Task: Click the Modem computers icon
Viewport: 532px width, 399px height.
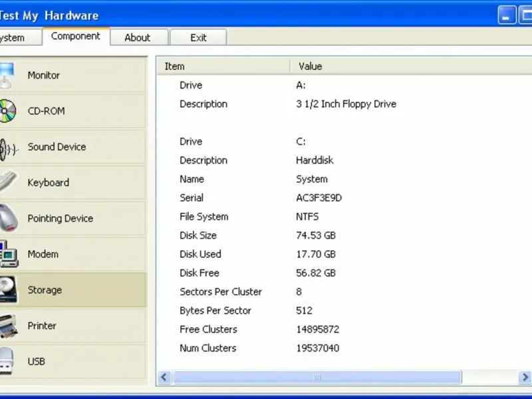Action: (x=9, y=254)
